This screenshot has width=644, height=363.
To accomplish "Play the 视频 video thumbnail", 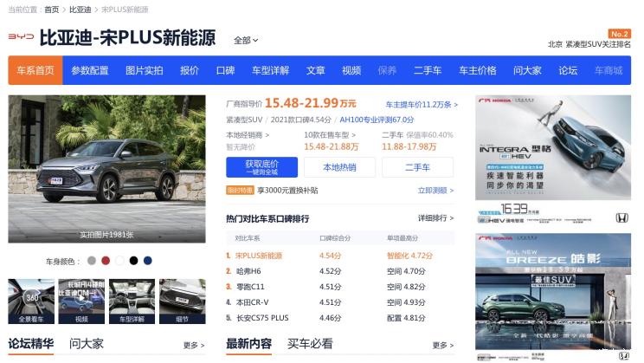I will [x=80, y=301].
